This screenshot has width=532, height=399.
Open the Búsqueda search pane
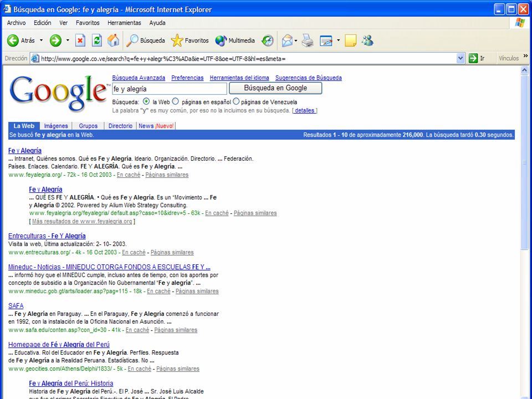click(x=146, y=40)
